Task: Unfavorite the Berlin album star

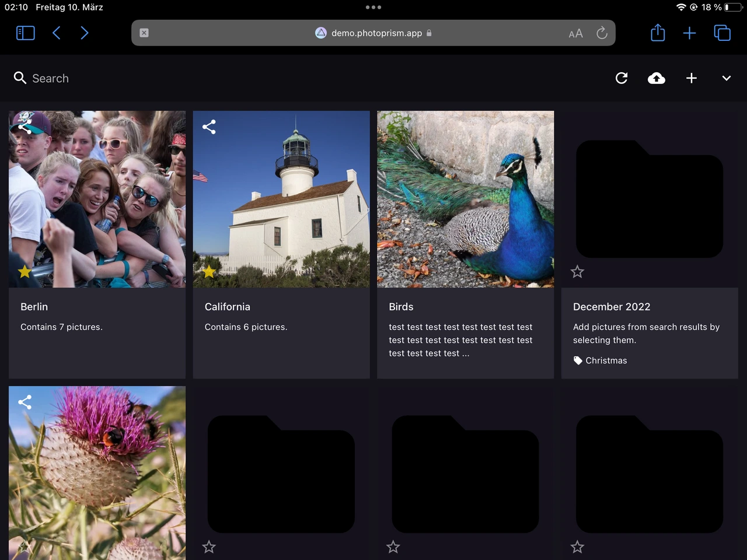Action: click(x=25, y=272)
